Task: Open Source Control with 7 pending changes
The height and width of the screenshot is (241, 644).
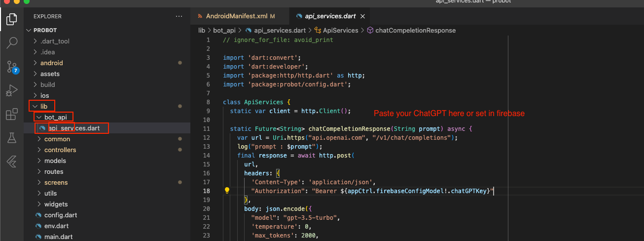Action: click(x=11, y=67)
